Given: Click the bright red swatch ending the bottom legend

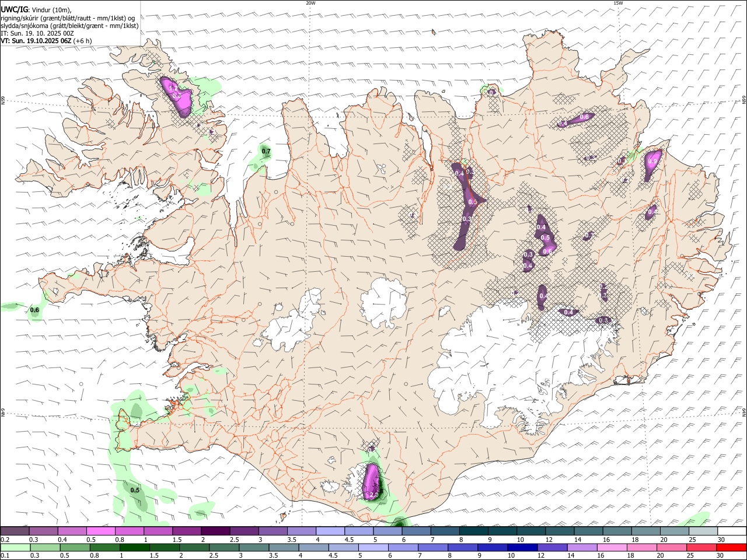Looking at the screenshot, I should 732,548.
